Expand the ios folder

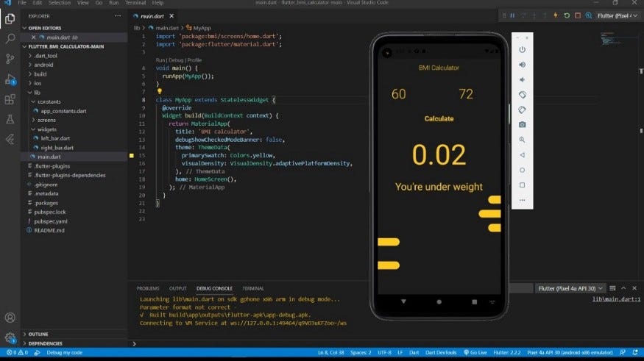[x=38, y=83]
